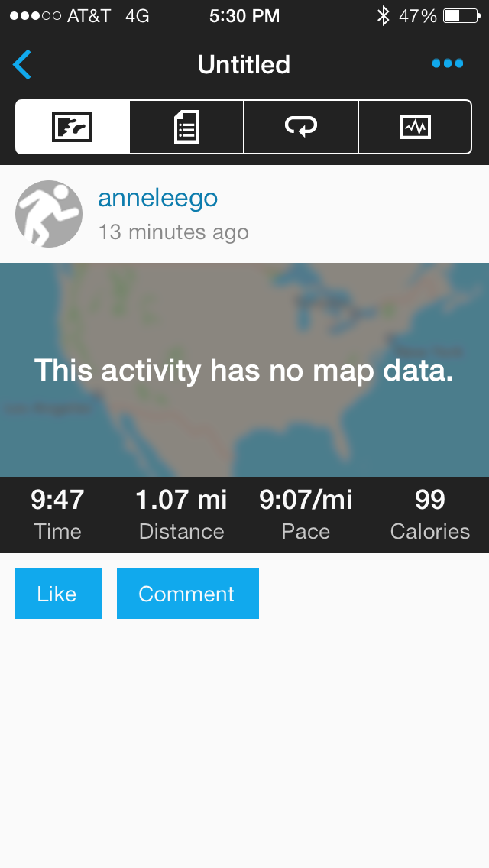Tap the blurred no-map-data area
Image resolution: width=489 pixels, height=868 pixels.
pyautogui.click(x=244, y=370)
